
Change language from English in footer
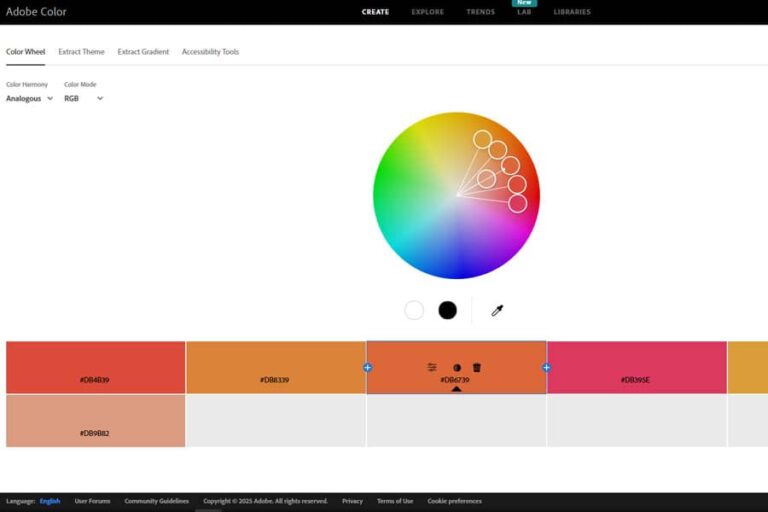tap(50, 501)
